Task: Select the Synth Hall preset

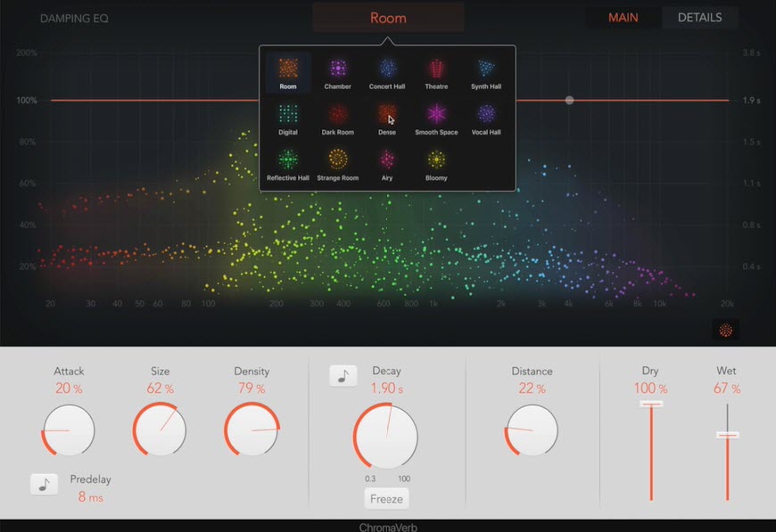Action: click(x=485, y=66)
